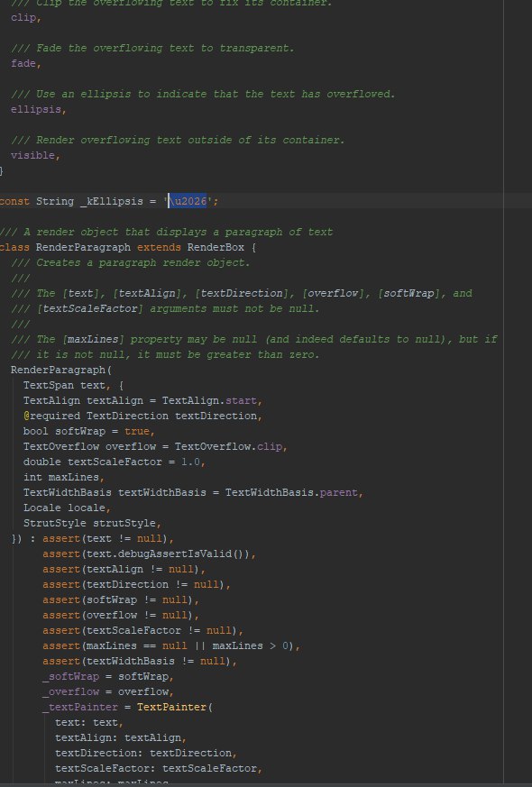
Task: Click the 'visible,' enum value
Action: (x=35, y=155)
